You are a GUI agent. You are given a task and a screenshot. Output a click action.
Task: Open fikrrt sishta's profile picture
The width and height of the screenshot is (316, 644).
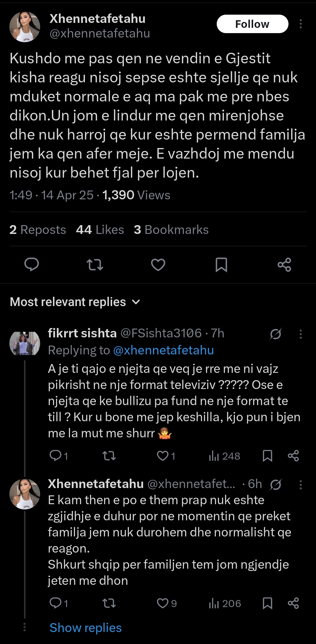click(25, 343)
